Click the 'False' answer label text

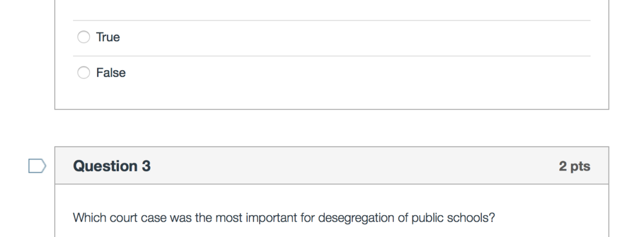111,72
